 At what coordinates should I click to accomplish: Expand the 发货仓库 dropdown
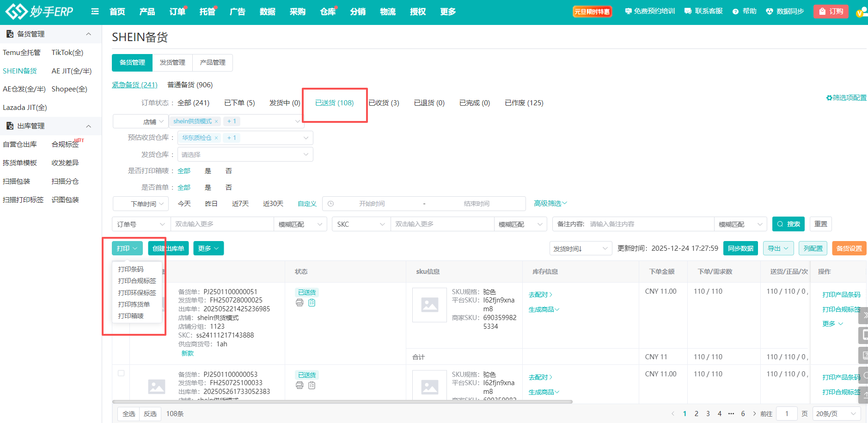(245, 155)
